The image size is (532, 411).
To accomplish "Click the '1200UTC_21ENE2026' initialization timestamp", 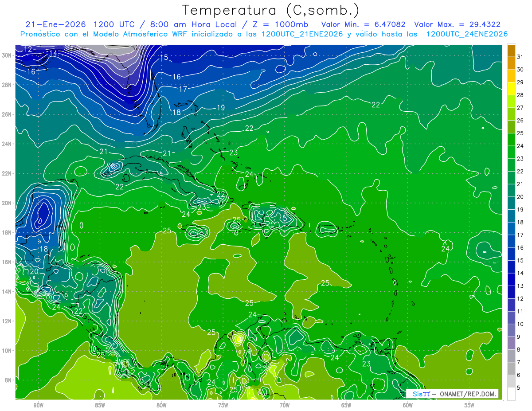I will coord(302,34).
